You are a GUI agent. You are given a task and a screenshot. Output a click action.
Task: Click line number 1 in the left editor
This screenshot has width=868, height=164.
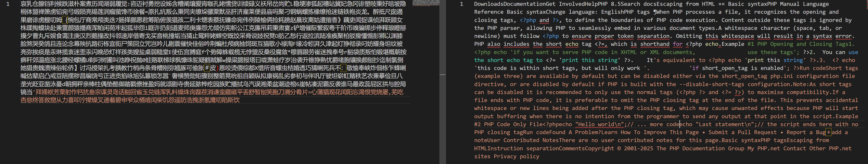pyautogui.click(x=8, y=4)
